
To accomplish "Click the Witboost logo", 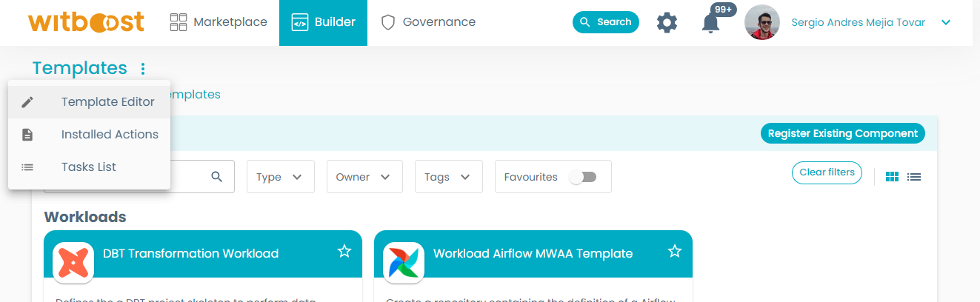I will 87,22.
